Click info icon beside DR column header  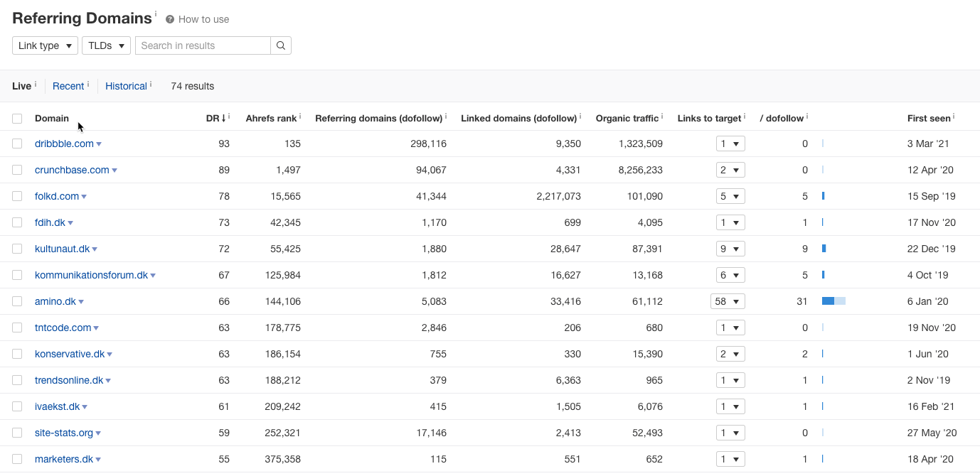click(229, 116)
